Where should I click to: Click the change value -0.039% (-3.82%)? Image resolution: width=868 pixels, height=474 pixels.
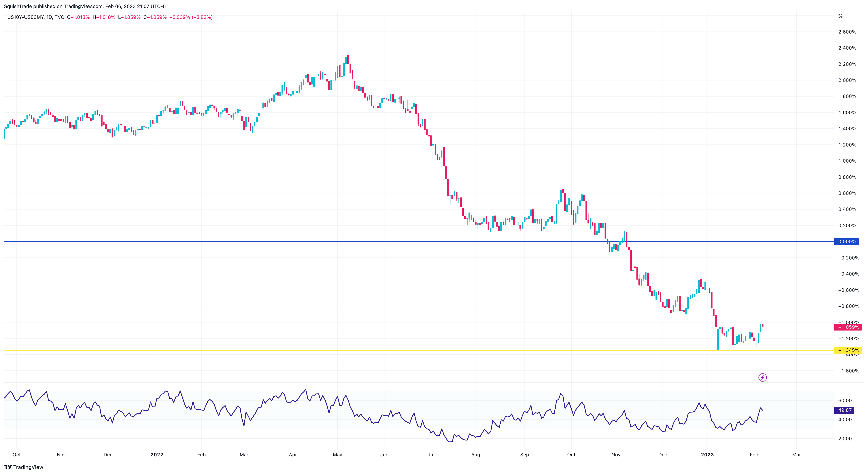[191, 17]
